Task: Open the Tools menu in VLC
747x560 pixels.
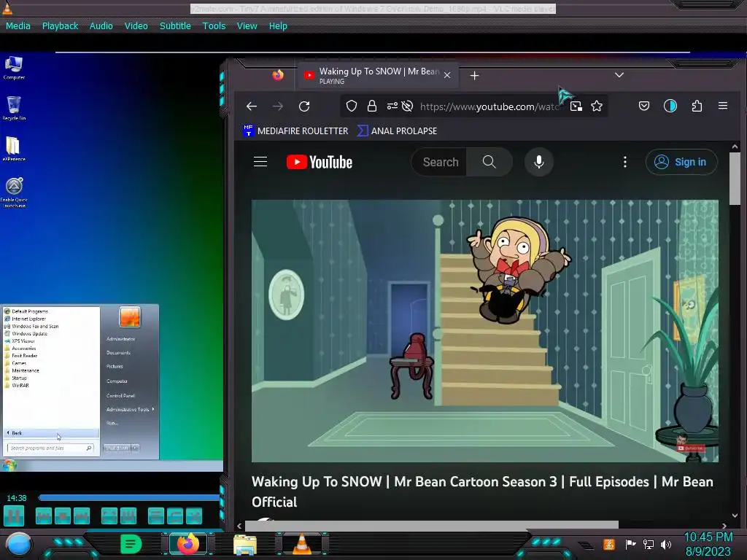Action: (214, 26)
